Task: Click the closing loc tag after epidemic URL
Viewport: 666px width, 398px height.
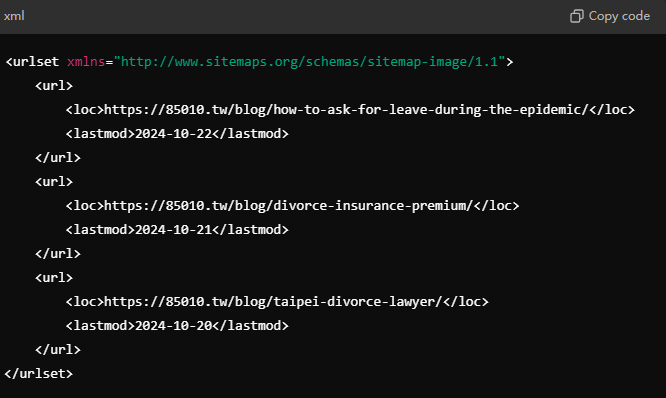Action: pos(612,110)
